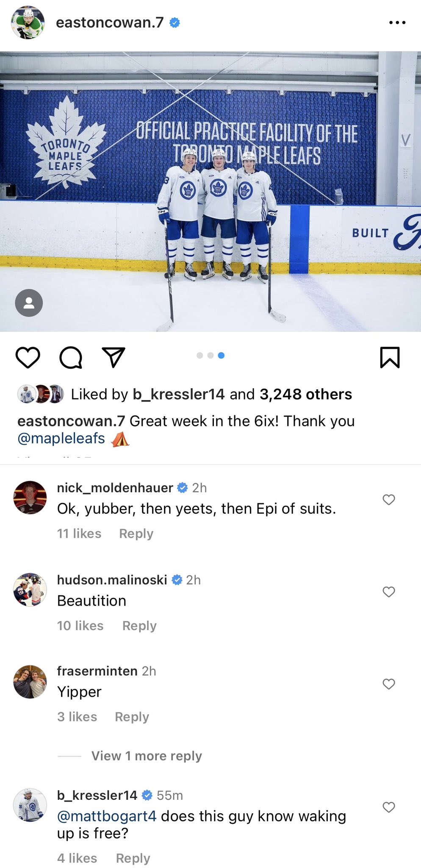The image size is (421, 868).
Task: View 3,248 others who liked
Action: tap(305, 394)
